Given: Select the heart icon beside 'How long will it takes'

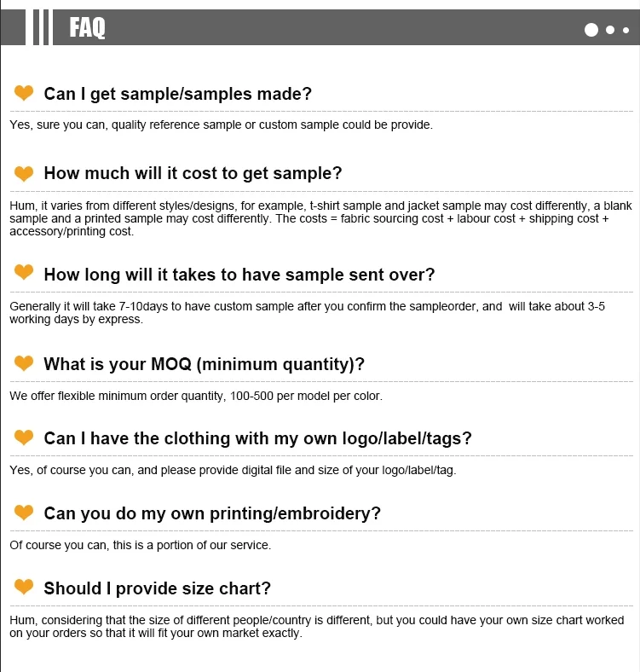Looking at the screenshot, I should (24, 273).
